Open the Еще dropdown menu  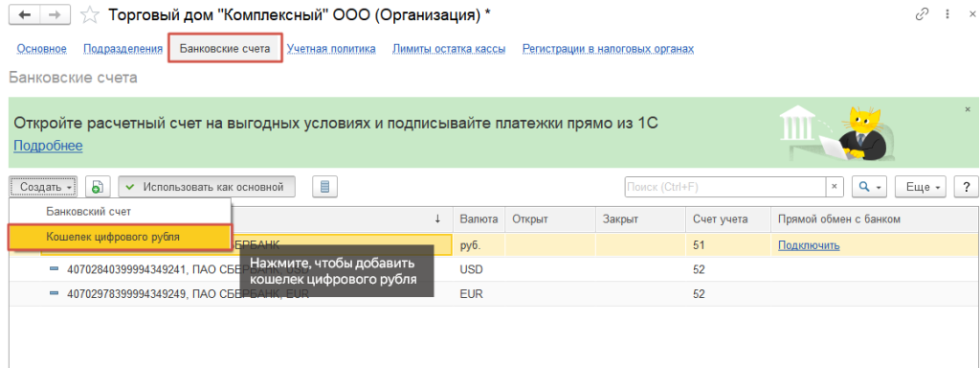point(921,187)
